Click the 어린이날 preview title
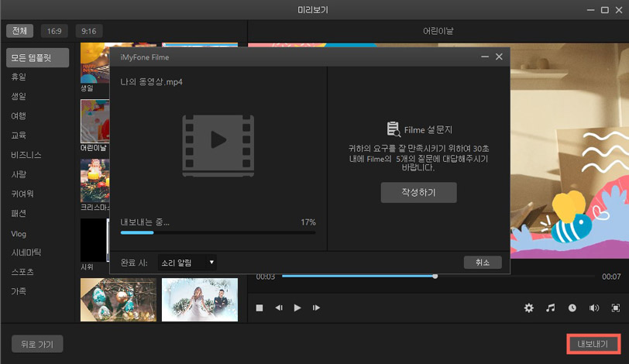 tap(438, 31)
